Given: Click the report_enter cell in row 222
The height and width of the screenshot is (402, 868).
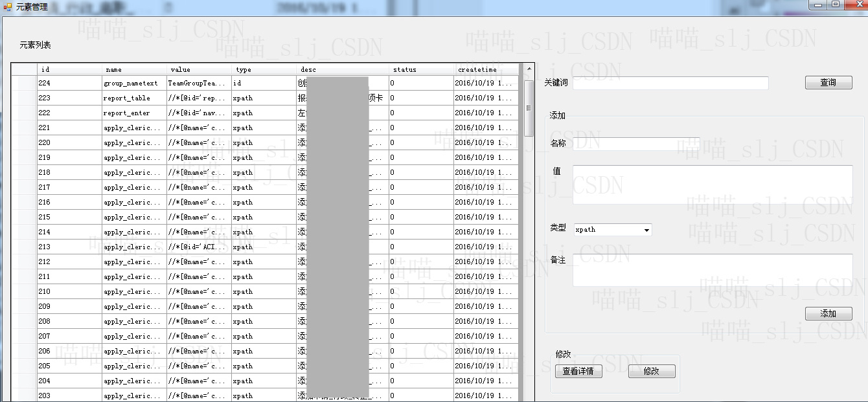Looking at the screenshot, I should (134, 113).
